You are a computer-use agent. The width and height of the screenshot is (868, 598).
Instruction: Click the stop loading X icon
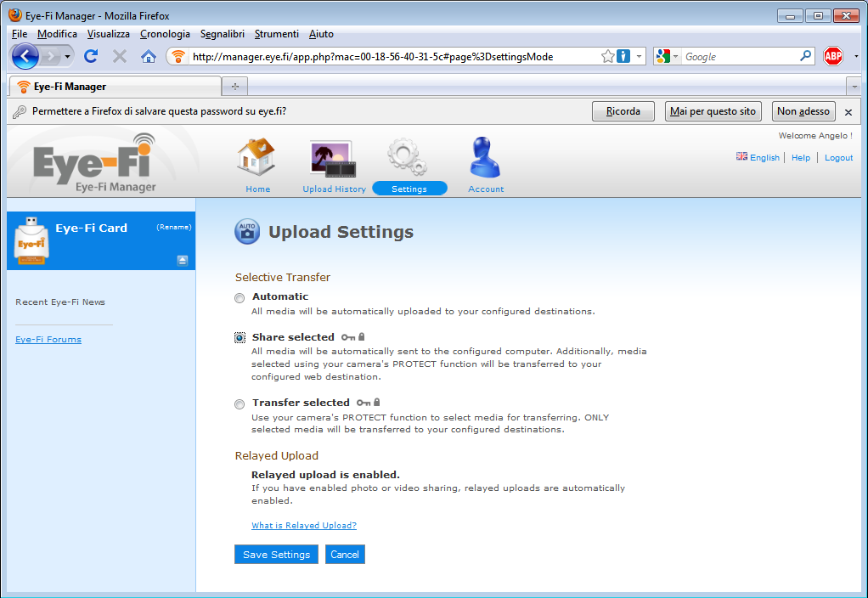point(120,56)
